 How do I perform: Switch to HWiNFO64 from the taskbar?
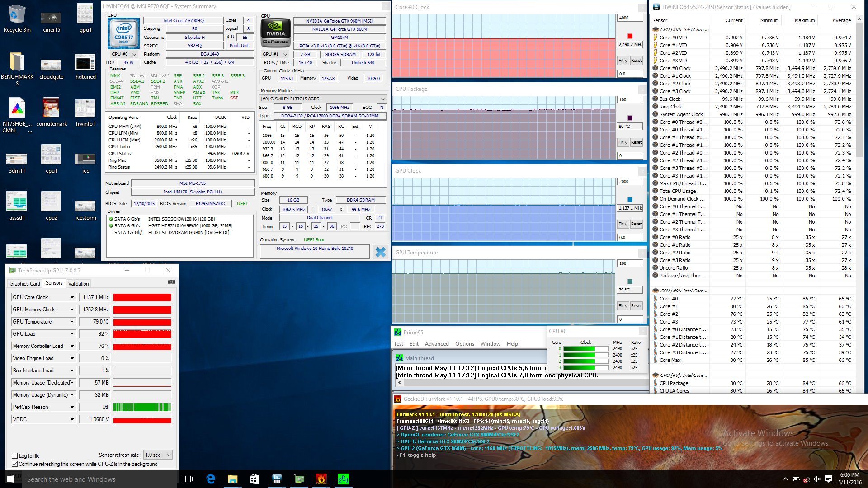point(277,479)
